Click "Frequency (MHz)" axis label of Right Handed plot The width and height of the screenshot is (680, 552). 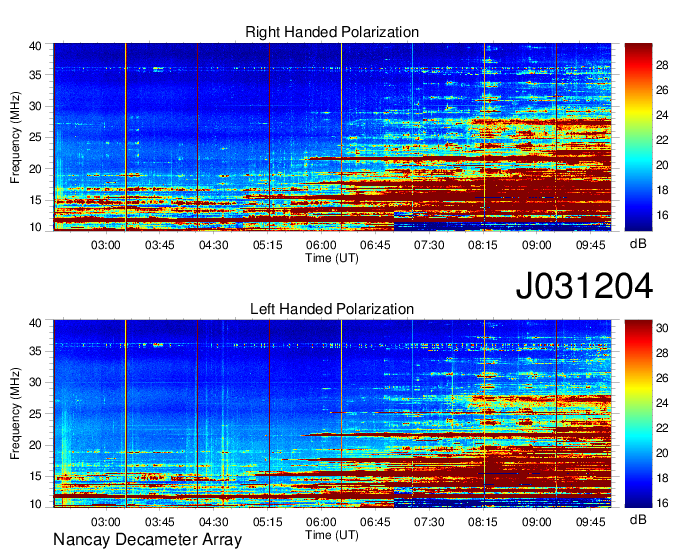[x=15, y=137]
